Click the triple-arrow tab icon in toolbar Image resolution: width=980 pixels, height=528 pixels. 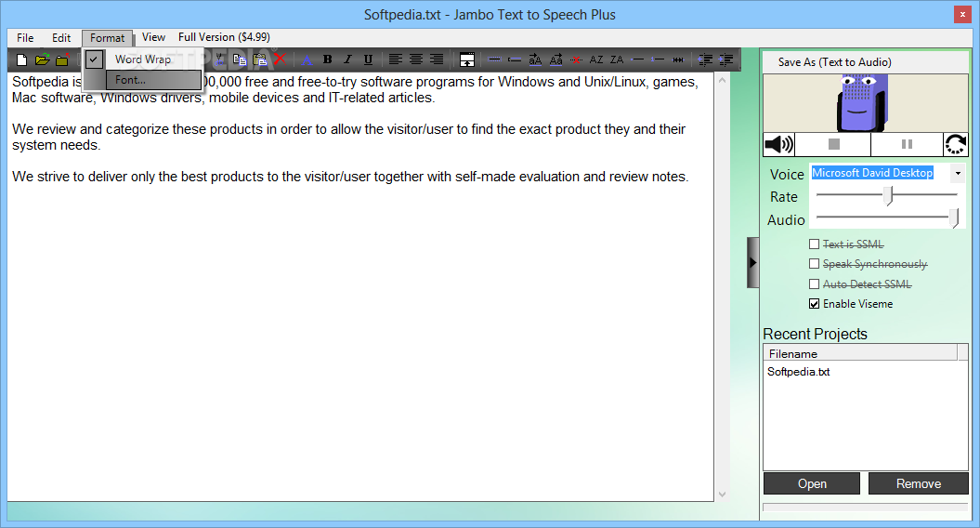tap(678, 60)
